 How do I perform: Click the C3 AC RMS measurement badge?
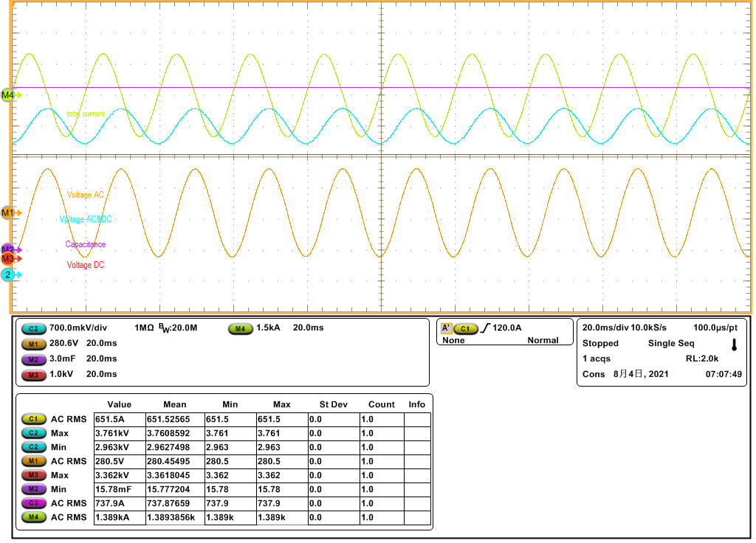[34, 503]
